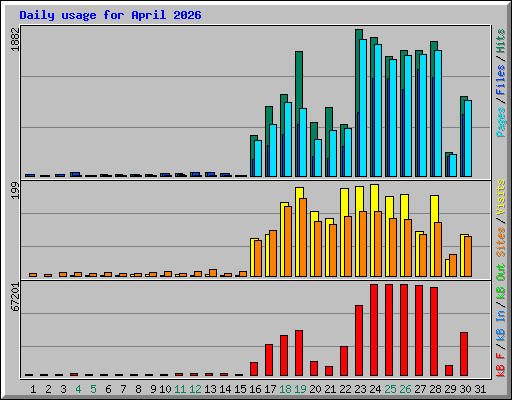
Task: Click the kB F legend label
Action: pyautogui.click(x=501, y=365)
